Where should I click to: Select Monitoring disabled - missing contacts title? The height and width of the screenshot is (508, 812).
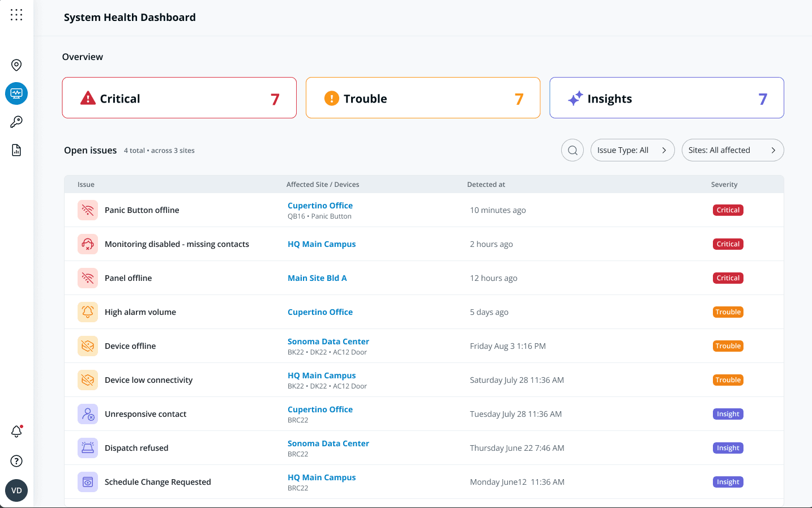pos(177,244)
